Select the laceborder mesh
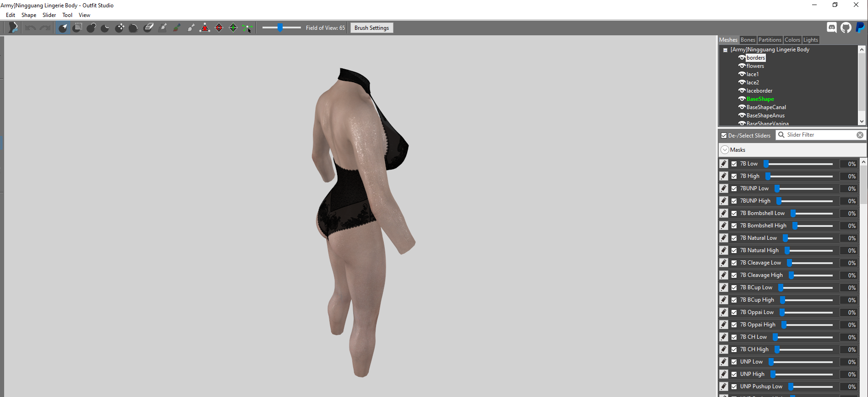868x397 pixels. [759, 91]
